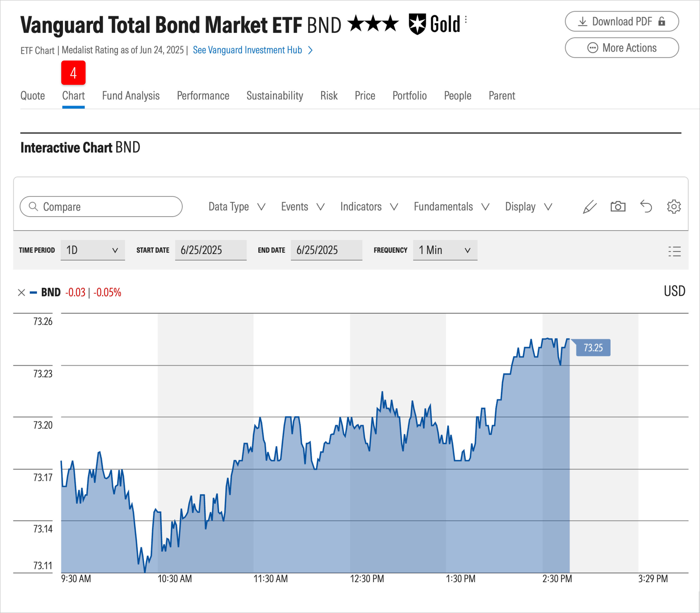Screen dimensions: 700x613
Task: Take a chart snapshot with camera icon
Action: tap(618, 207)
